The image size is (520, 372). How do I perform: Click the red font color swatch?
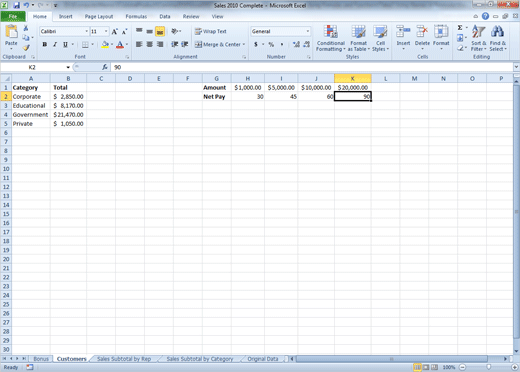pos(120,44)
